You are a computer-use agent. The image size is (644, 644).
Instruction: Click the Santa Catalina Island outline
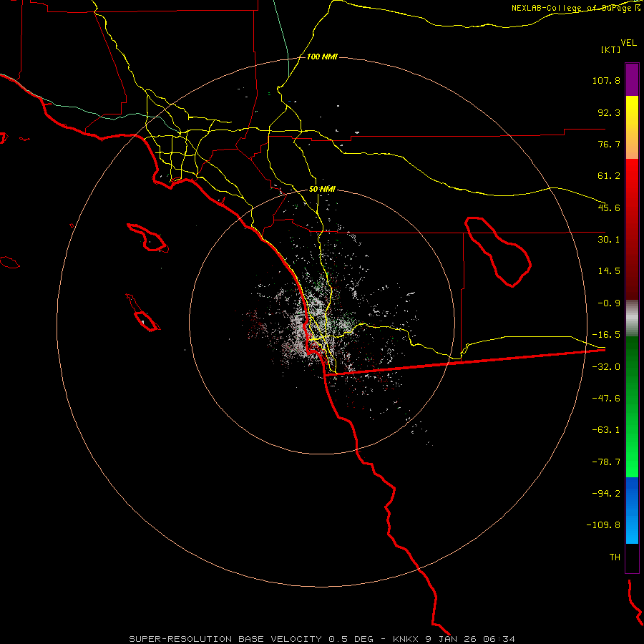tap(147, 238)
